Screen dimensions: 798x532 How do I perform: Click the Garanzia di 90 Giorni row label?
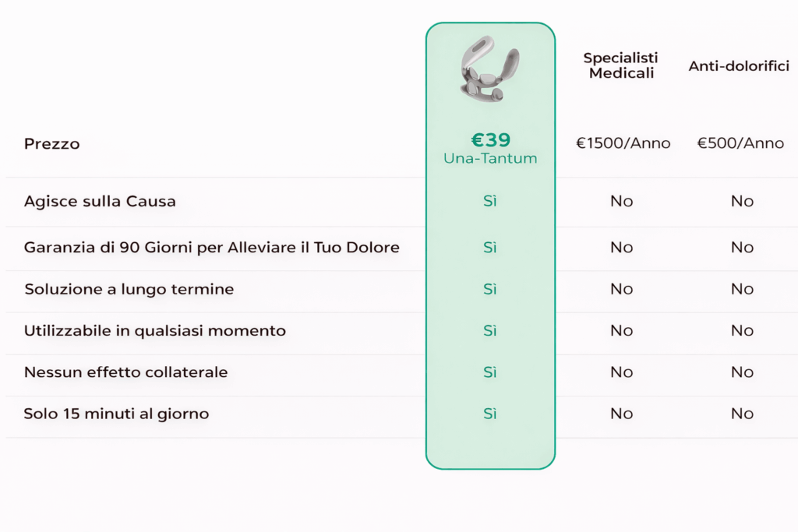(x=211, y=248)
